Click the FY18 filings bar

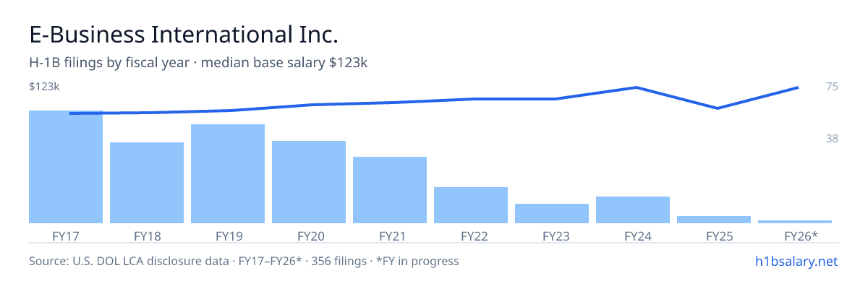(x=147, y=183)
